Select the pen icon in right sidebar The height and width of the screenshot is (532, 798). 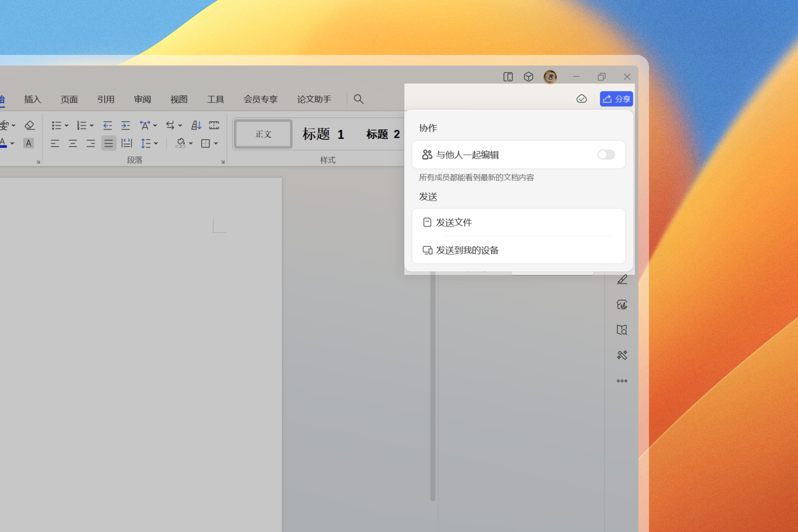(x=622, y=279)
